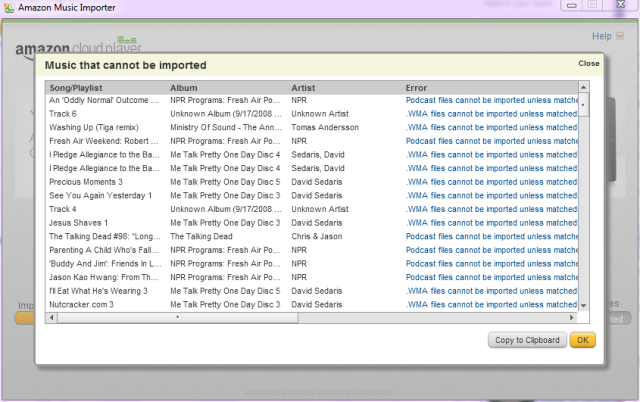
Task: Select Washing Up (Tiga remix) row
Action: coord(312,127)
